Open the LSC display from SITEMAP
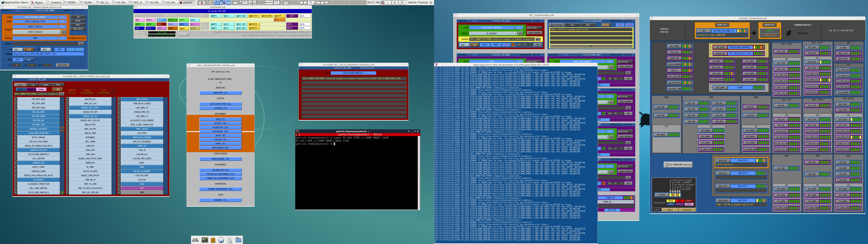The image size is (868, 244). [161, 20]
